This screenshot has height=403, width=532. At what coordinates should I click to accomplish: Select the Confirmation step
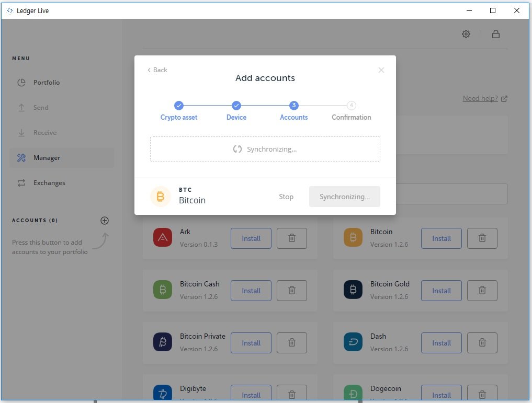[x=351, y=111]
